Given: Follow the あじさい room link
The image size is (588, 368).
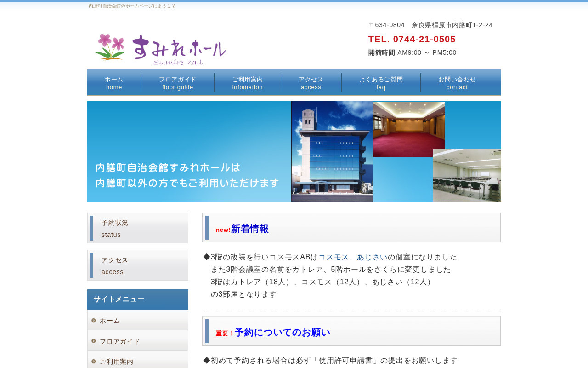Looking at the screenshot, I should (x=372, y=257).
